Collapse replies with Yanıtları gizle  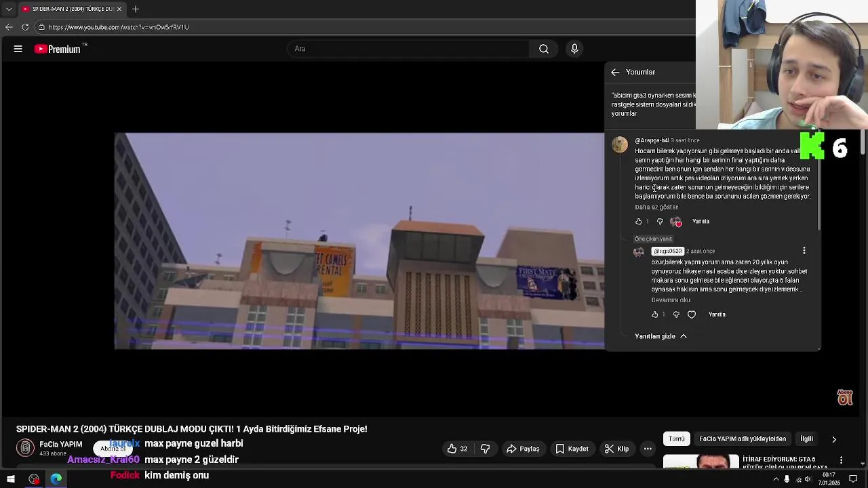pos(661,336)
